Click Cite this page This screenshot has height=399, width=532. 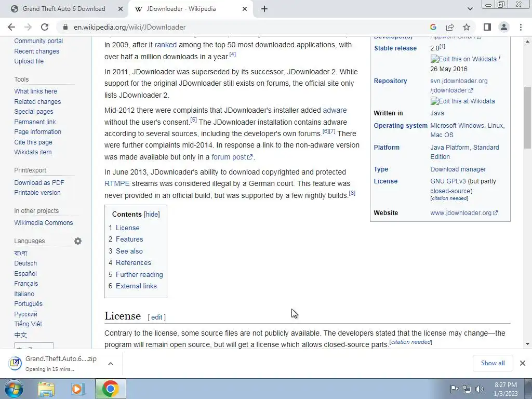pyautogui.click(x=33, y=142)
